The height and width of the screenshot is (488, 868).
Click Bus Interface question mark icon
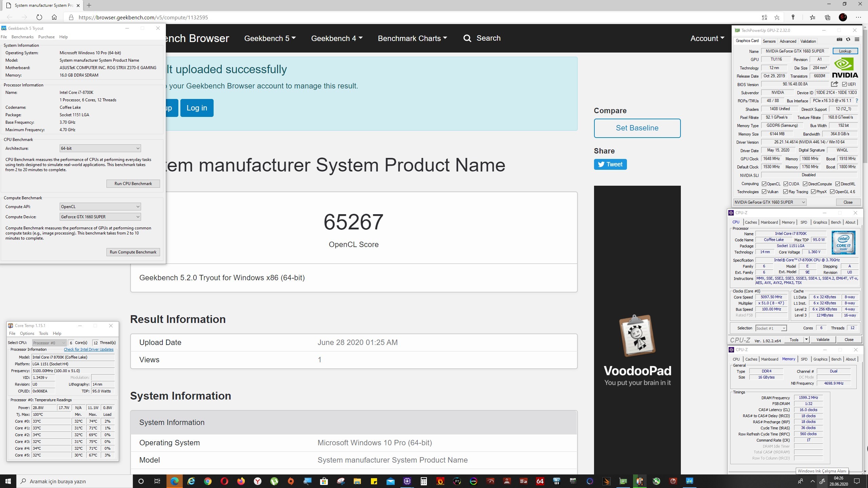pos(856,101)
